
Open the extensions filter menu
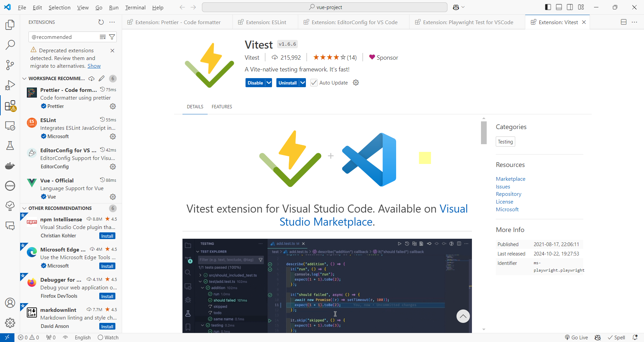[112, 37]
